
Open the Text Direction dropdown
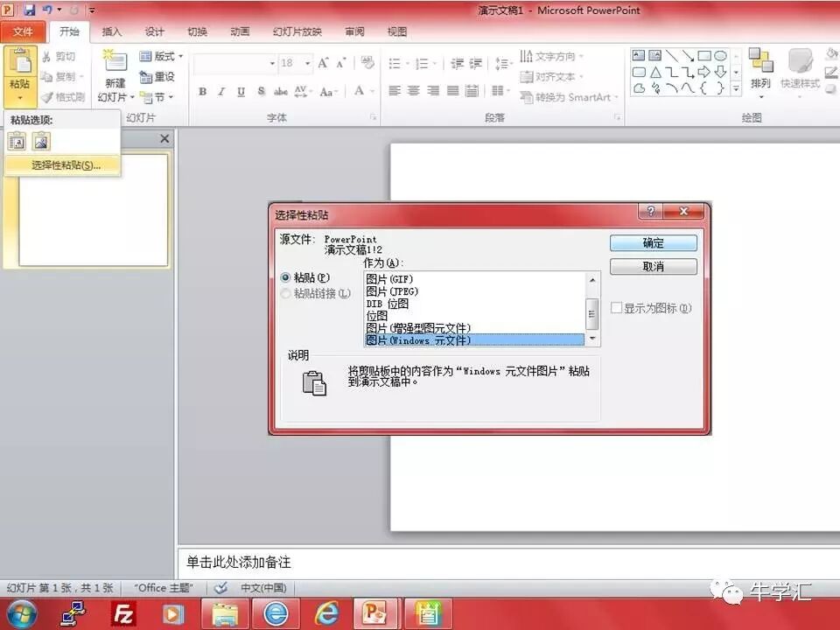tap(551, 56)
